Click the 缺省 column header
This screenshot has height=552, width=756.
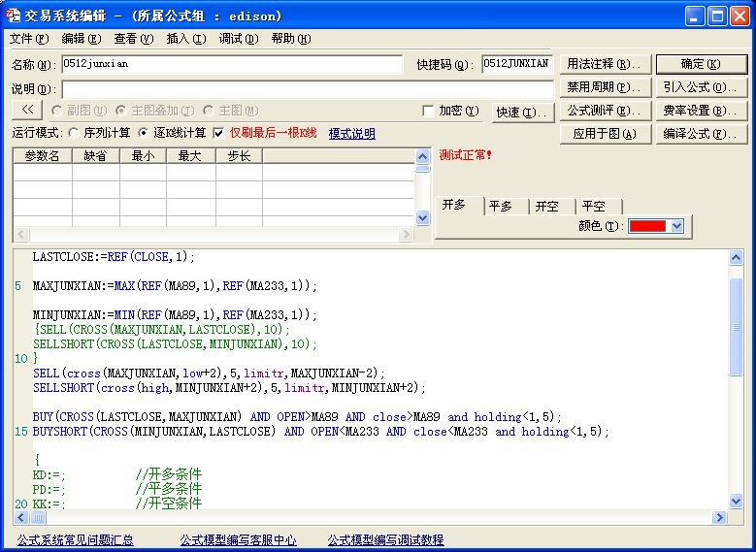coord(95,156)
